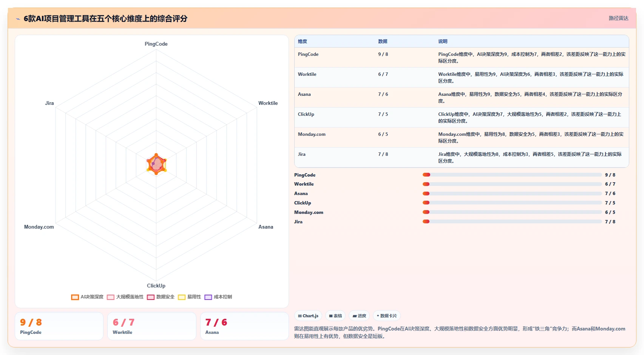This screenshot has height=355, width=644.
Task: Click the 表格 tag chip
Action: click(x=335, y=316)
